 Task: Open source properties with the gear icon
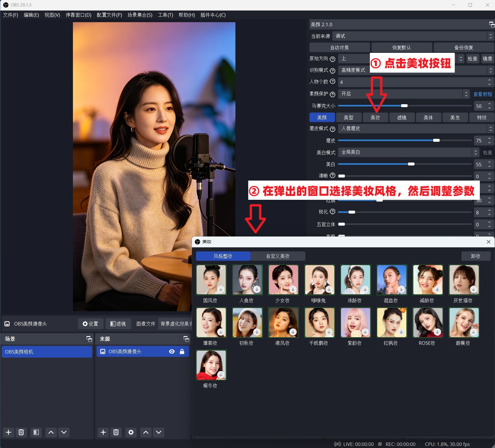[x=131, y=432]
